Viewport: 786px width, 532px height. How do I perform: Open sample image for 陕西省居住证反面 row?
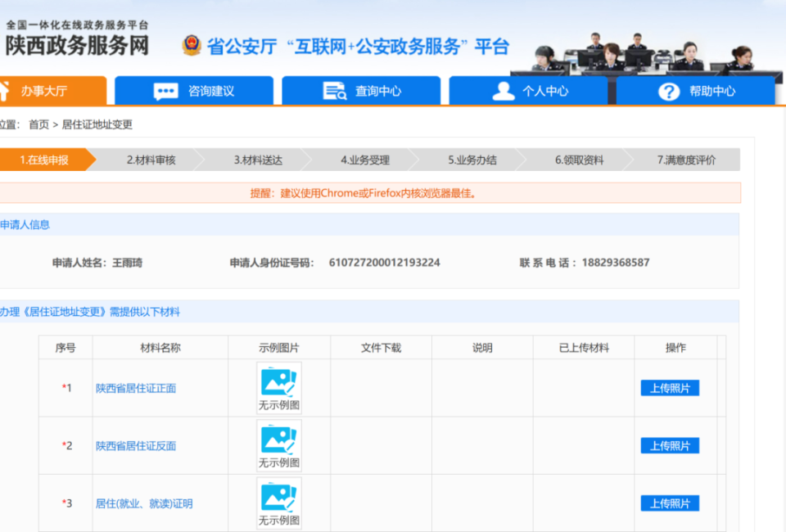click(279, 445)
